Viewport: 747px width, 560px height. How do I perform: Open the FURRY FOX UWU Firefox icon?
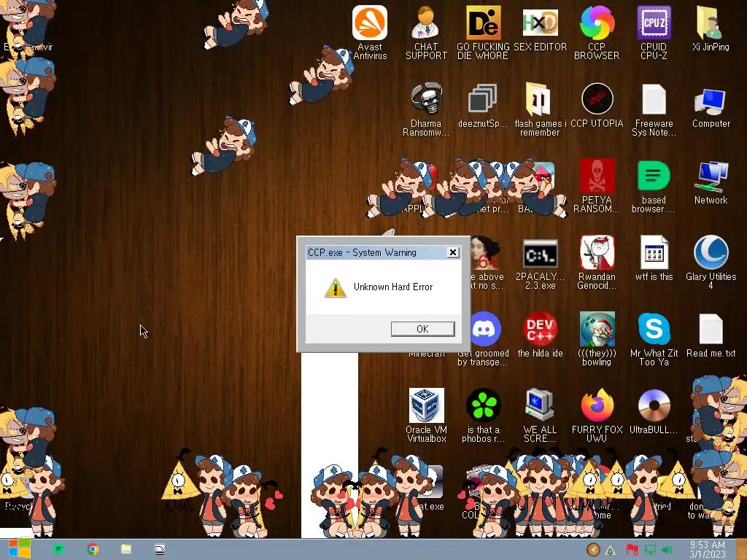pos(597,416)
